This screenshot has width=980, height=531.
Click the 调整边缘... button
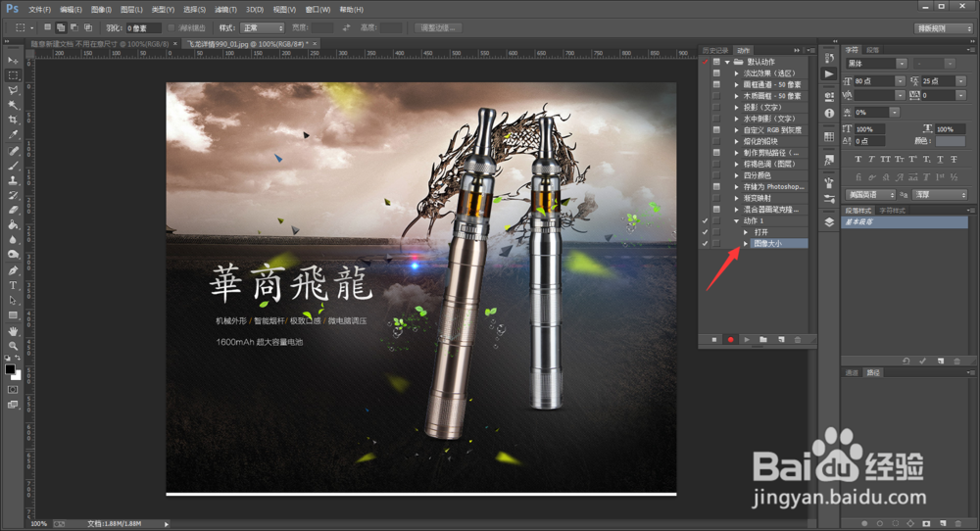click(438, 28)
